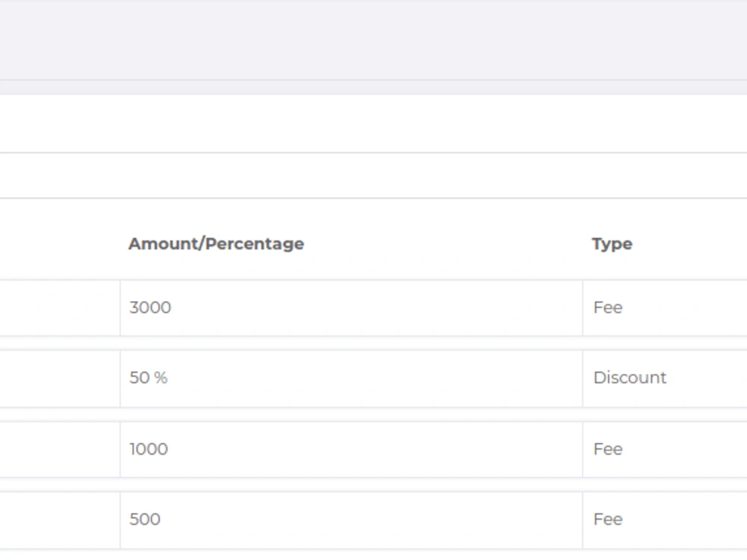Click empty strip just above table header

pyautogui.click(x=373, y=175)
